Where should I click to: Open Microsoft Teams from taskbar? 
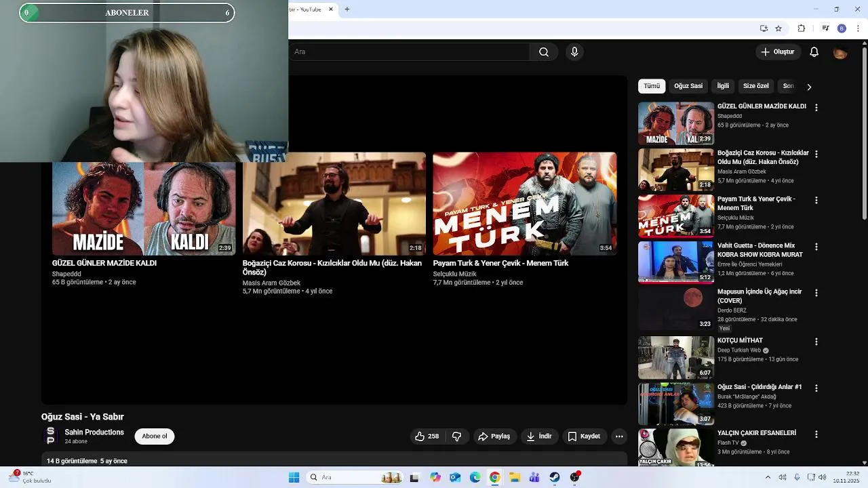tap(535, 478)
